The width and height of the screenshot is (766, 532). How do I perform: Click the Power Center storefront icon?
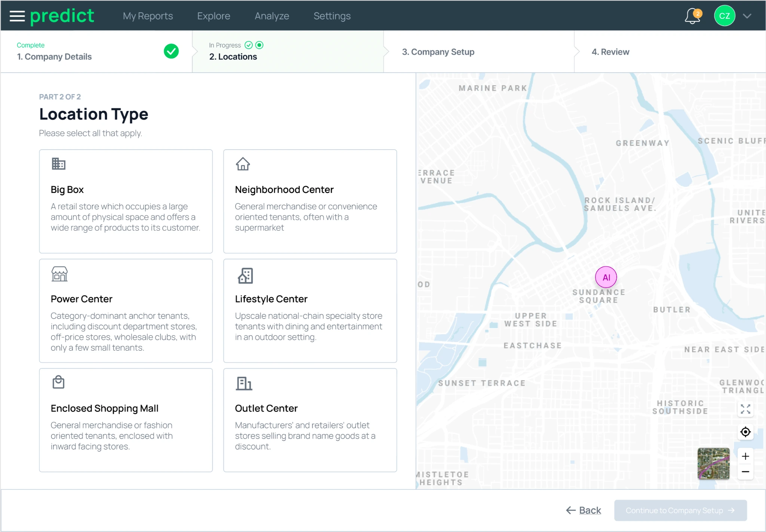click(x=59, y=274)
